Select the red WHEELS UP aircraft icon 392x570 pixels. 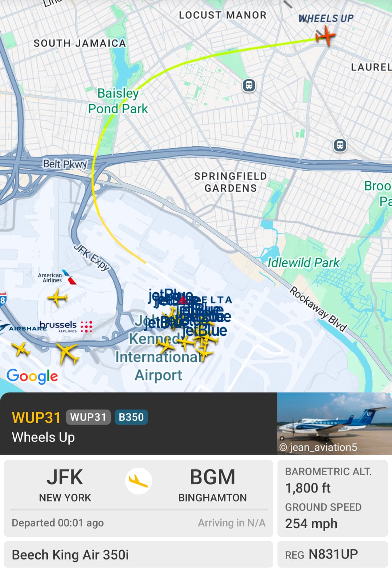click(x=325, y=36)
